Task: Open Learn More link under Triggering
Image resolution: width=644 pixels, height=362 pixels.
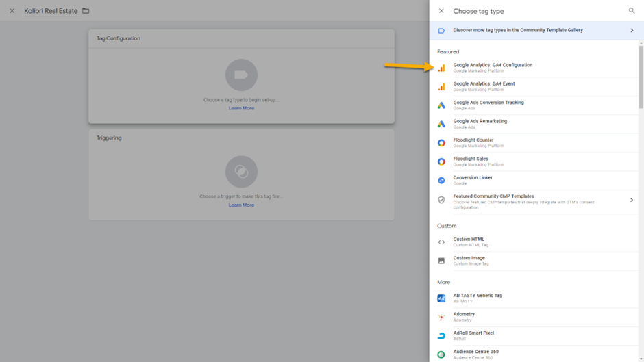Action: [241, 205]
